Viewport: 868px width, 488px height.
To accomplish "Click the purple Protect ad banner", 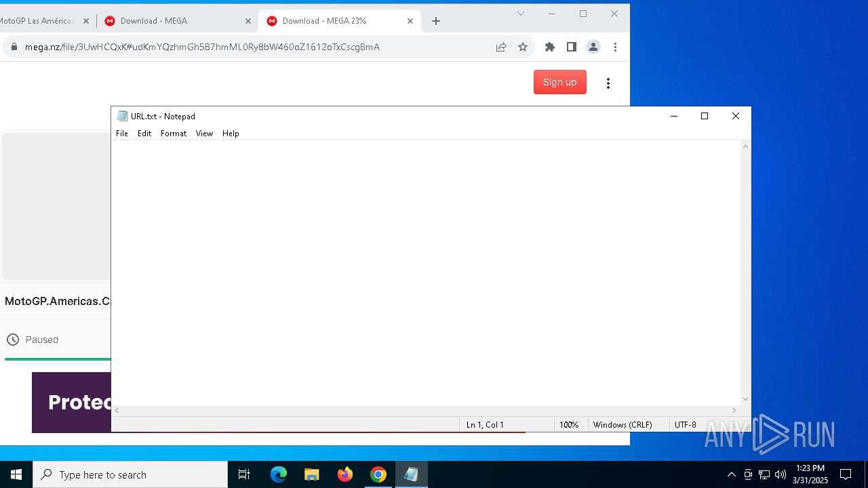I will (71, 403).
